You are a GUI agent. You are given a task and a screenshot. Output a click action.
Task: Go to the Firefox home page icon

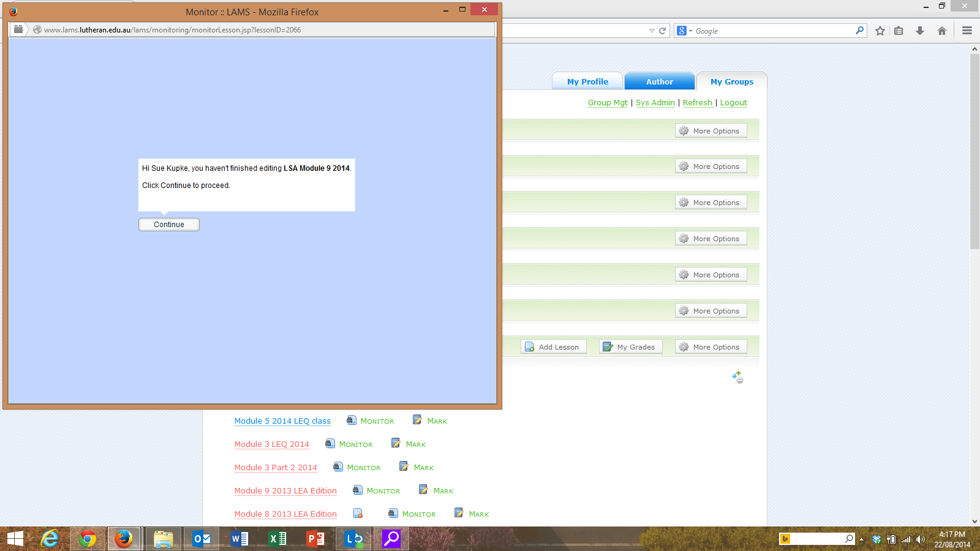[x=942, y=31]
